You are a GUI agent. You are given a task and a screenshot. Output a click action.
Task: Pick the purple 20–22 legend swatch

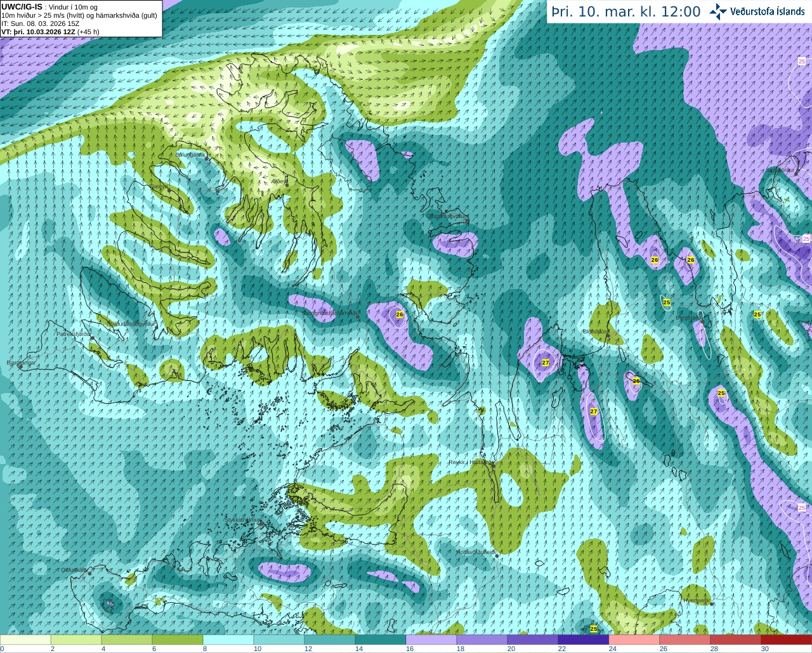tap(533, 640)
